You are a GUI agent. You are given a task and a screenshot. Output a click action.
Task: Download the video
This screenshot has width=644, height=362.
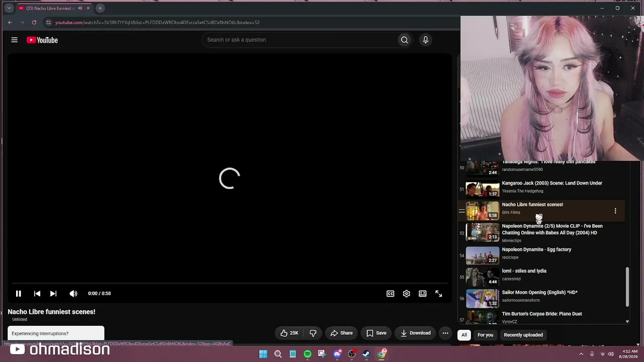[416, 333]
